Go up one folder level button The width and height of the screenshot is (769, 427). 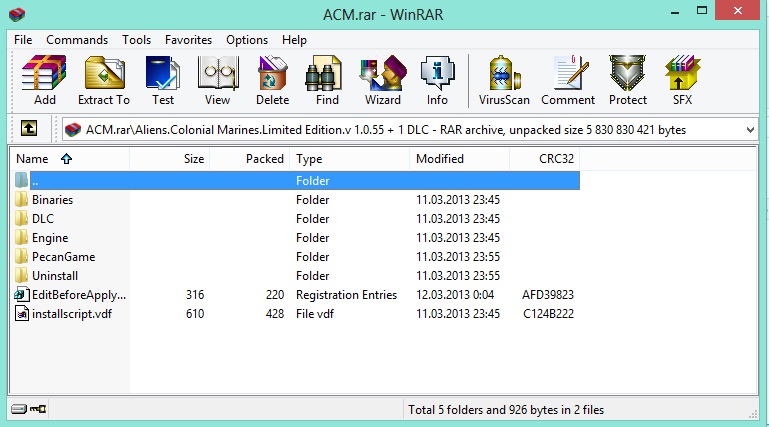[30, 129]
